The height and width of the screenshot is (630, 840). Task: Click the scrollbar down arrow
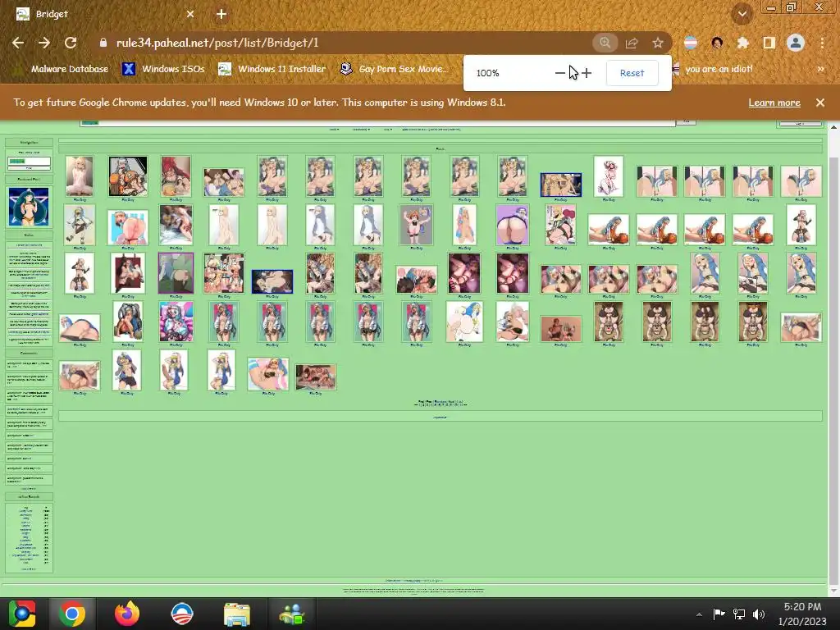tap(833, 591)
